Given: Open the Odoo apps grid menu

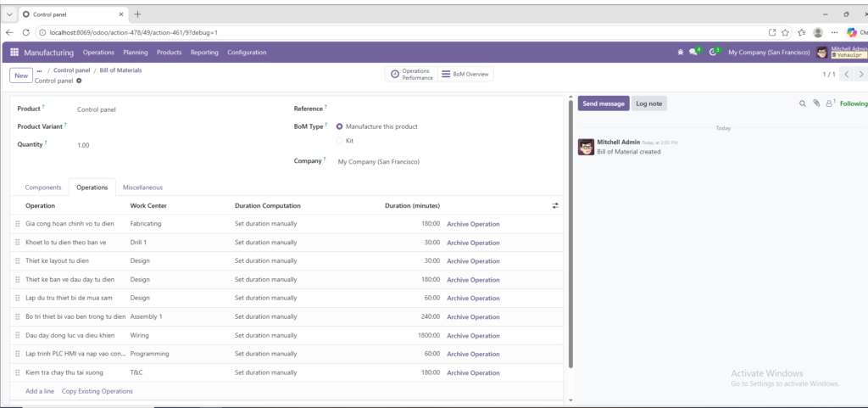Looking at the screenshot, I should click(14, 53).
